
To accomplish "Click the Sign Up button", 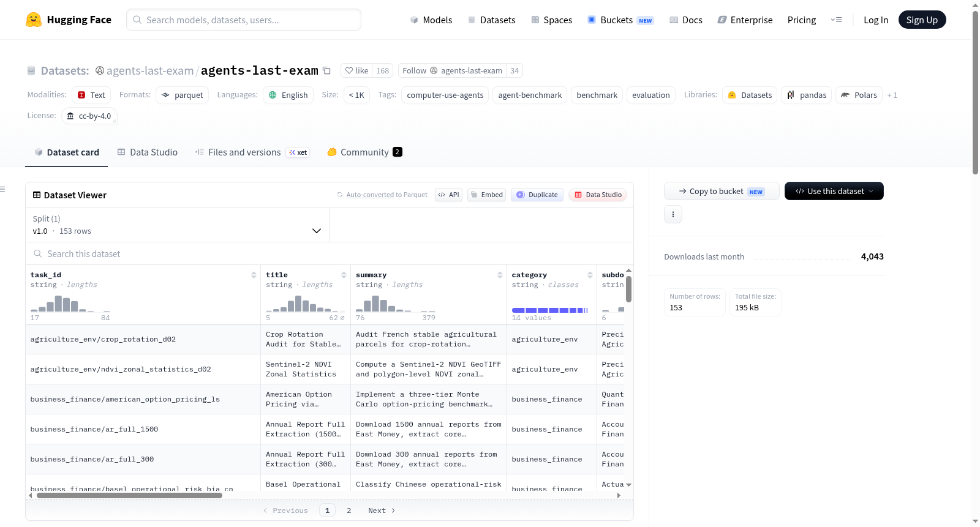I will pyautogui.click(x=922, y=20).
